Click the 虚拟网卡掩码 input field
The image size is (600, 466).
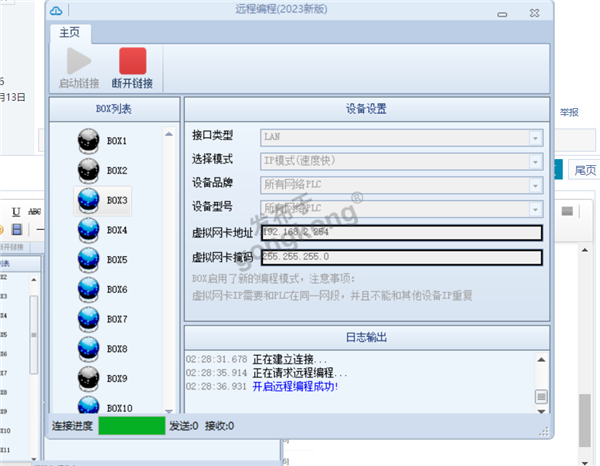(x=400, y=257)
